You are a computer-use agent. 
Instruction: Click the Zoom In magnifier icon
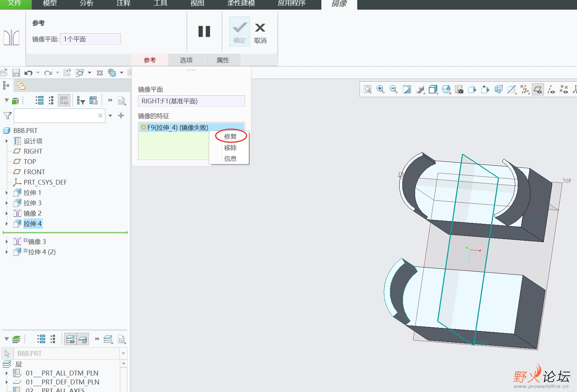click(381, 90)
